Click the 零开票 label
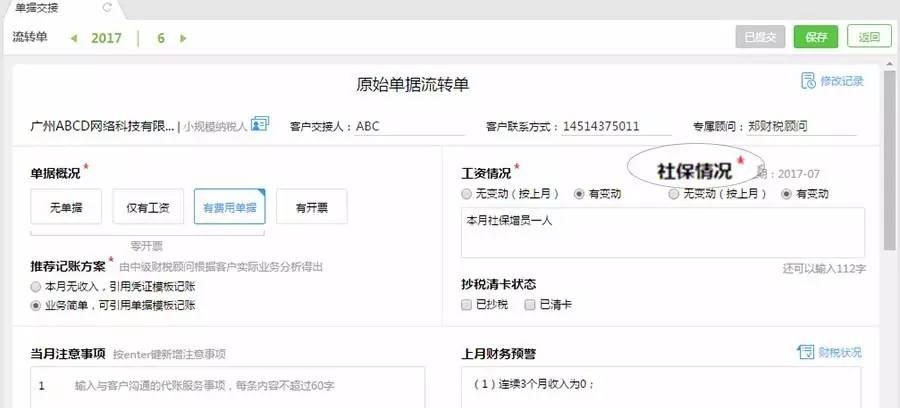 click(147, 246)
